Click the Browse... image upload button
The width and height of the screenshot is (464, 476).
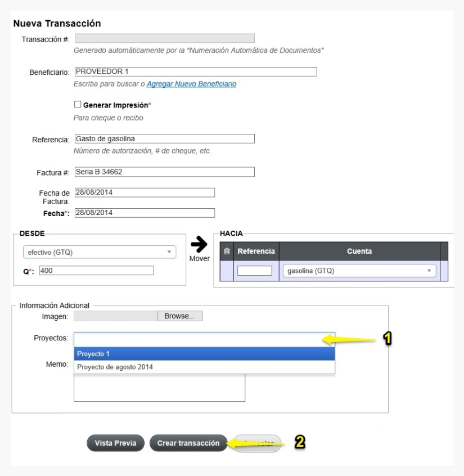point(180,316)
